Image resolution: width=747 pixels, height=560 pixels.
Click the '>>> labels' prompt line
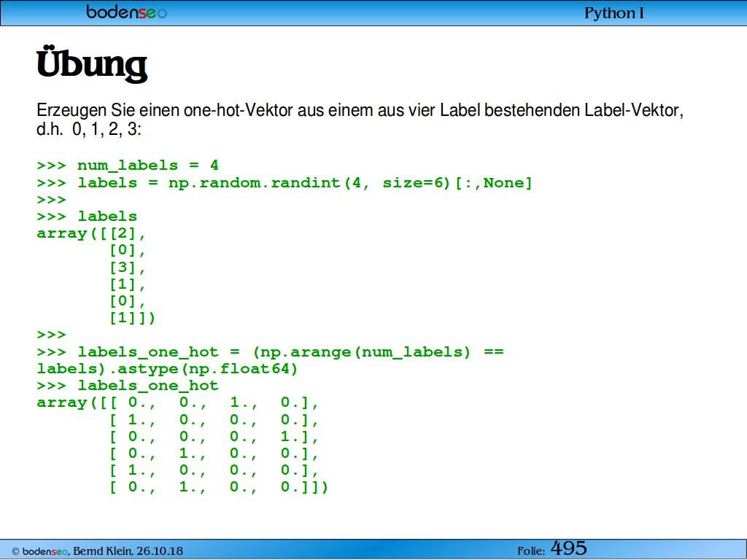click(87, 216)
